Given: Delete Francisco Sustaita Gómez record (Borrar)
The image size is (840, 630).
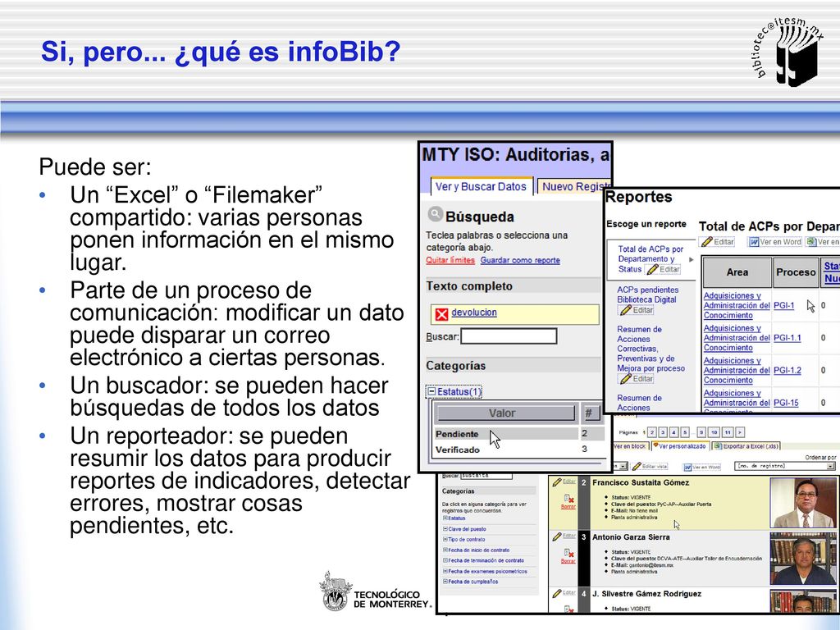Looking at the screenshot, I should click(x=568, y=502).
